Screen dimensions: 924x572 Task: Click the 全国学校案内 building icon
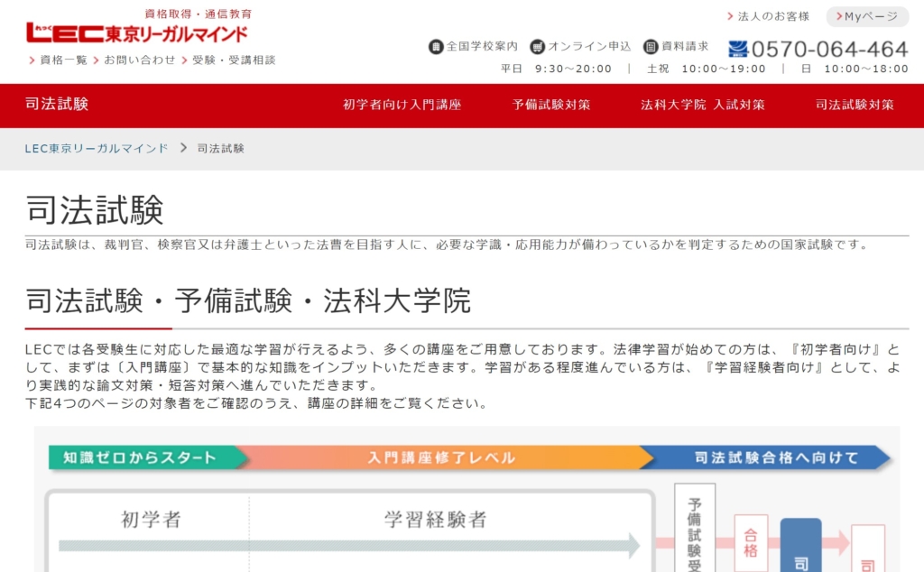coord(436,47)
